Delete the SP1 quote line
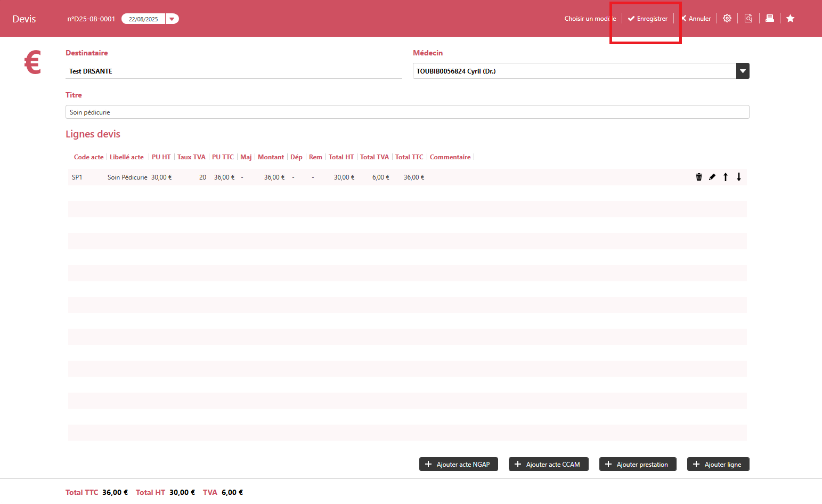 699,177
